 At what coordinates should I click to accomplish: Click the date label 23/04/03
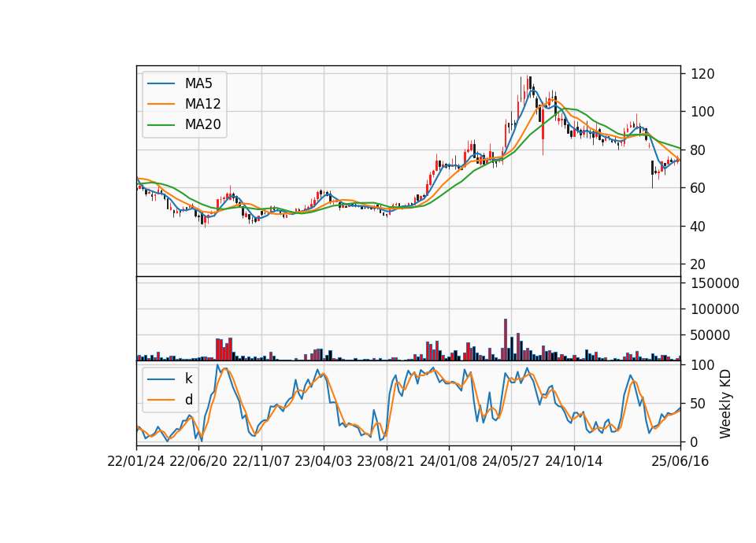tap(323, 461)
